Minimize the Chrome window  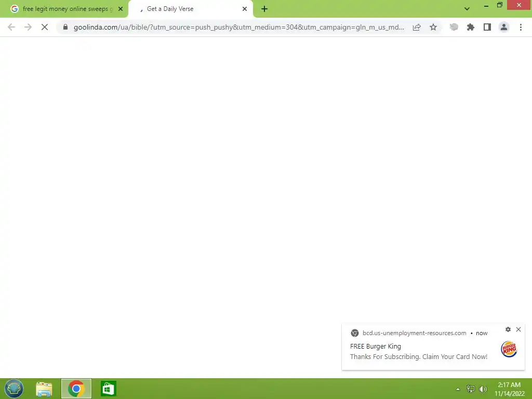tap(486, 5)
